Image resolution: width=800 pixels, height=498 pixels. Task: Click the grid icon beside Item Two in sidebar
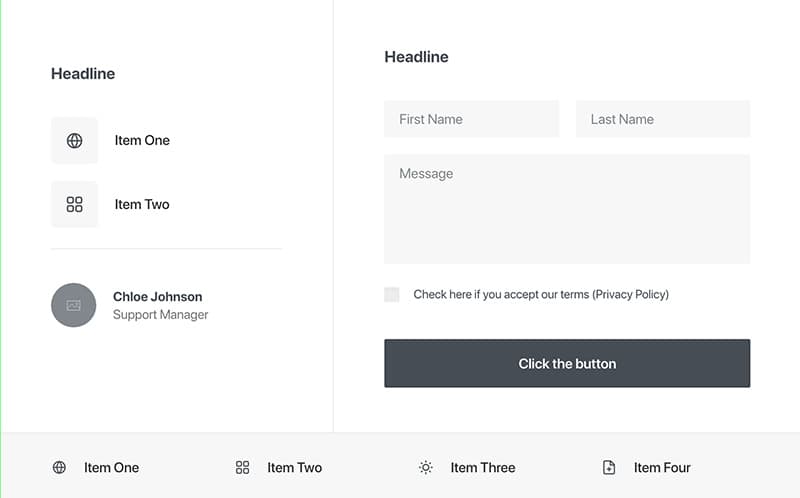(x=74, y=205)
